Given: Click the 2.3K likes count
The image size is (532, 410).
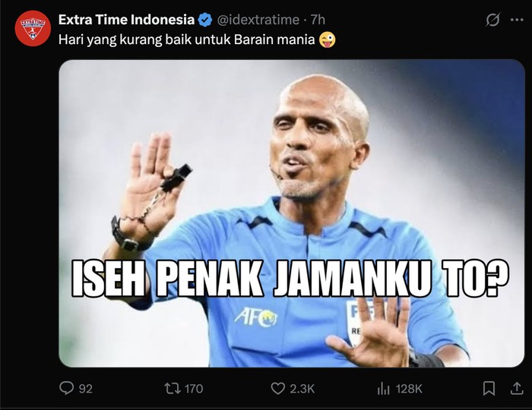Looking at the screenshot, I should point(302,389).
